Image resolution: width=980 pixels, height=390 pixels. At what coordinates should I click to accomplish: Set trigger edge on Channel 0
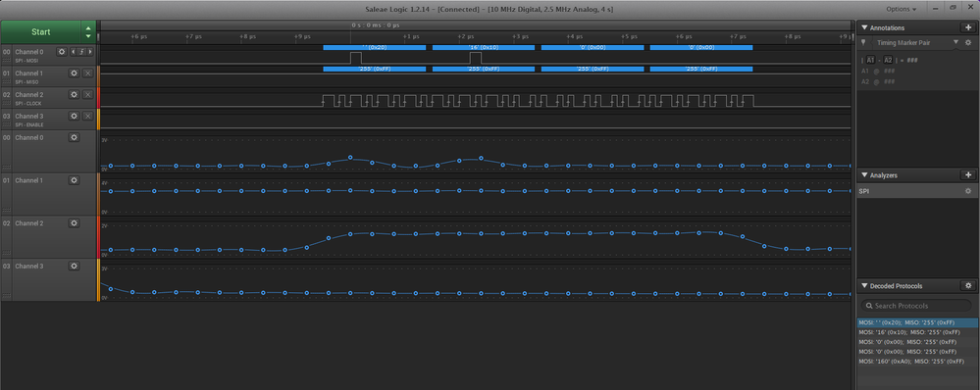[81, 52]
